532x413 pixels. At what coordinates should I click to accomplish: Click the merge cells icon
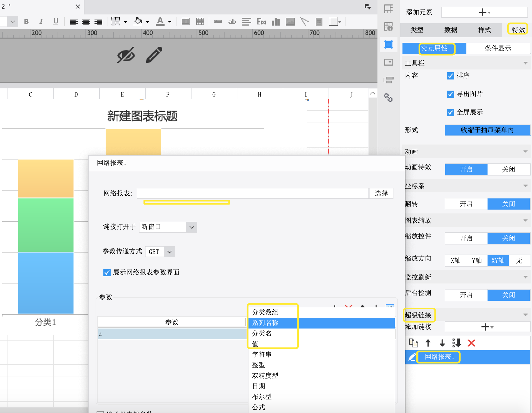(x=186, y=21)
